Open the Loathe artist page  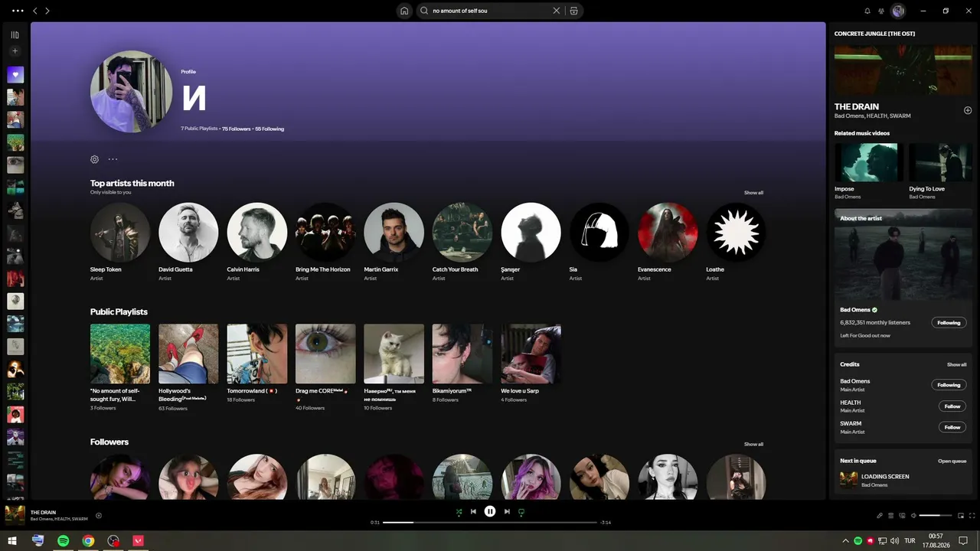pyautogui.click(x=737, y=242)
